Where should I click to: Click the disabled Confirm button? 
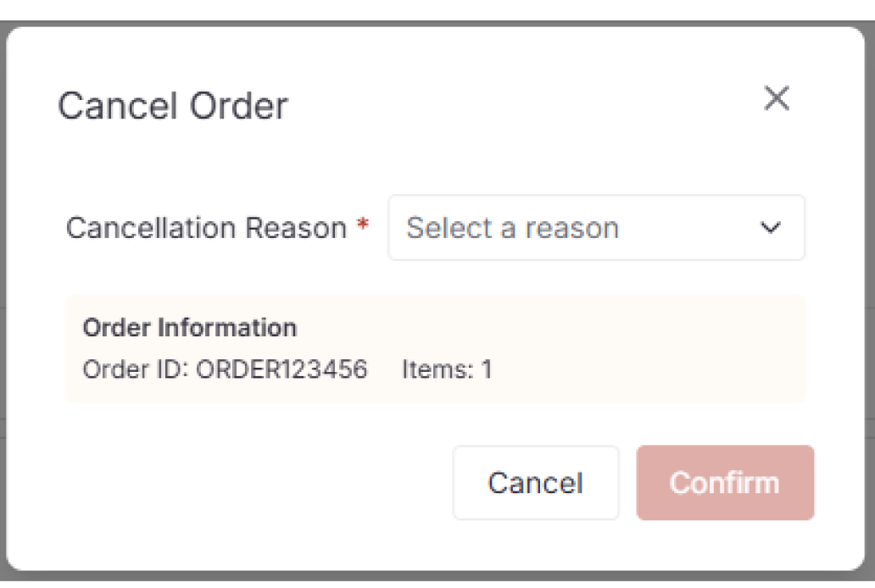tap(724, 482)
